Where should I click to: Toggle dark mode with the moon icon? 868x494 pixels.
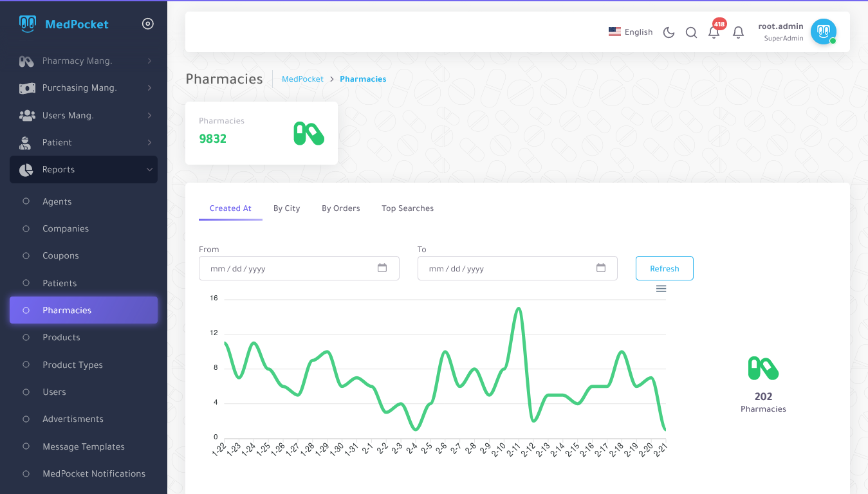pyautogui.click(x=669, y=32)
